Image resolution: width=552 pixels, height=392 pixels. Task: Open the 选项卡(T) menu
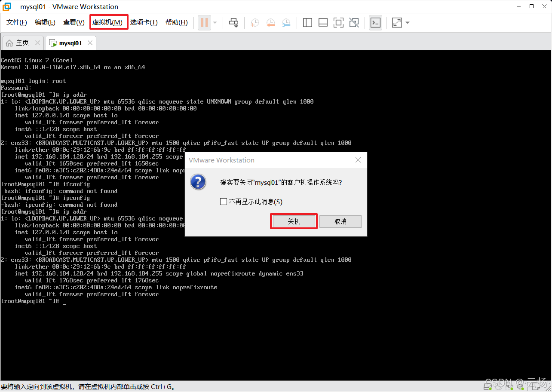[x=144, y=22]
